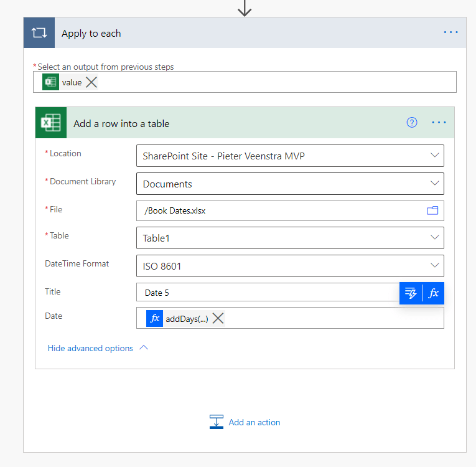Click the Date field label
Screen dimensions: 476x467
point(54,316)
